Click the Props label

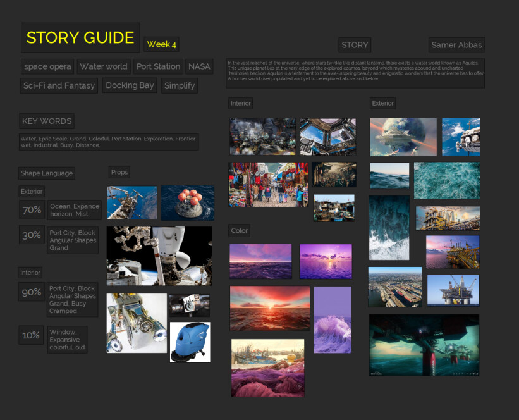(x=119, y=172)
